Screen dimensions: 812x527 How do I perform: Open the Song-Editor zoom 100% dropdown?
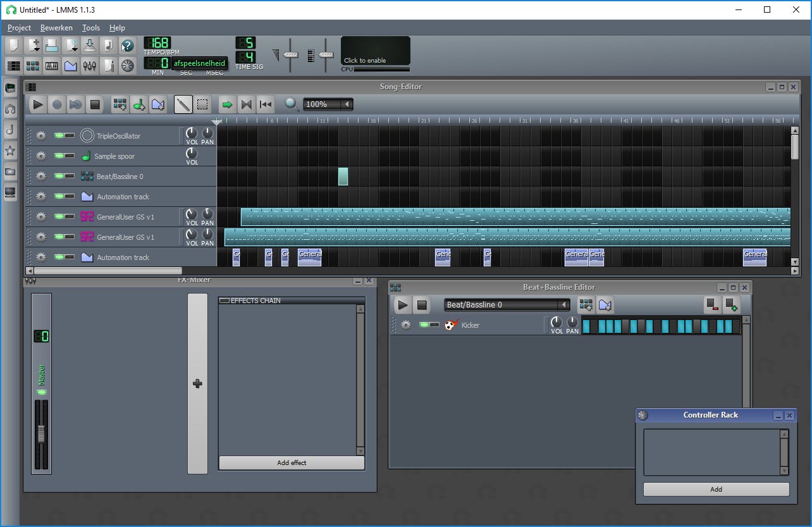click(328, 104)
